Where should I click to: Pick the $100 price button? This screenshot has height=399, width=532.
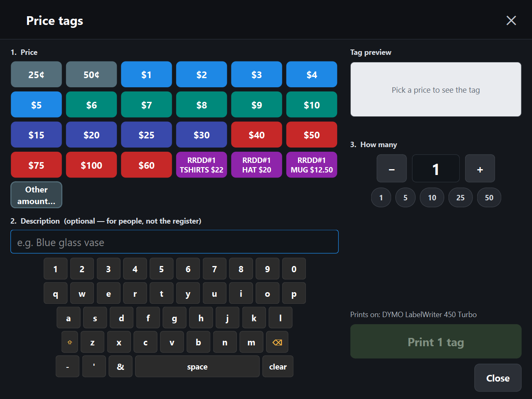(91, 165)
